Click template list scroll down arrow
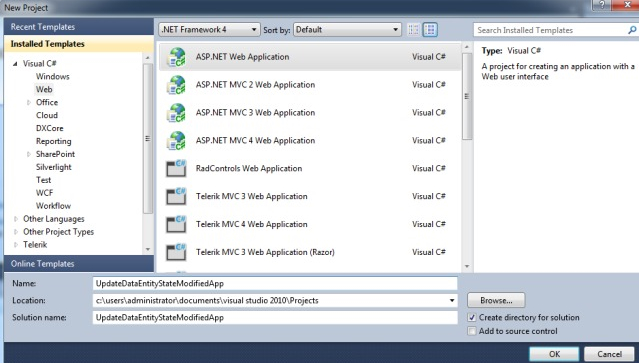639x363 pixels. [x=467, y=266]
